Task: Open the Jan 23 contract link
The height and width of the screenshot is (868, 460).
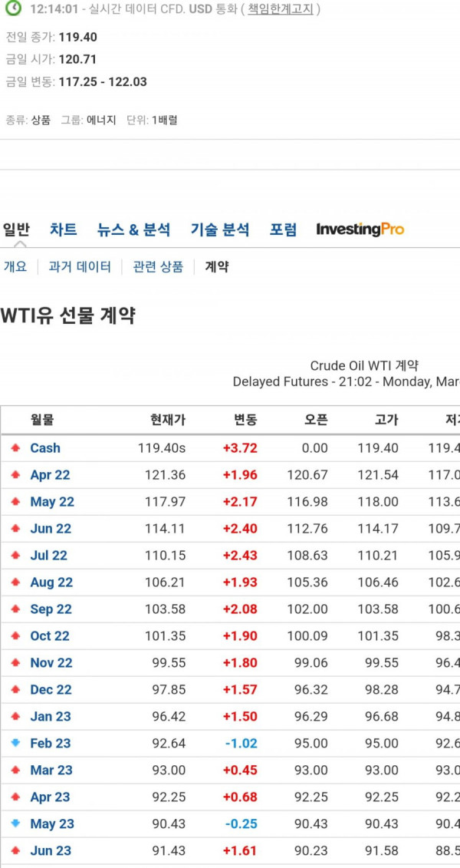Action: click(51, 716)
